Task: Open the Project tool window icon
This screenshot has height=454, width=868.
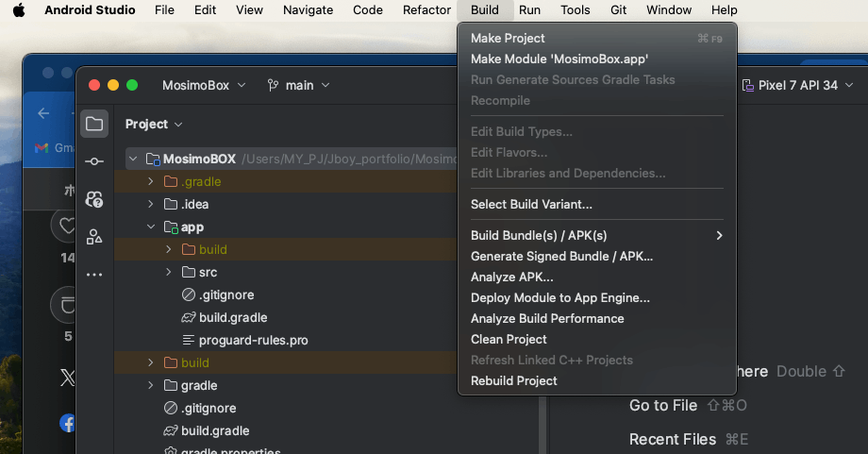Action: click(93, 124)
